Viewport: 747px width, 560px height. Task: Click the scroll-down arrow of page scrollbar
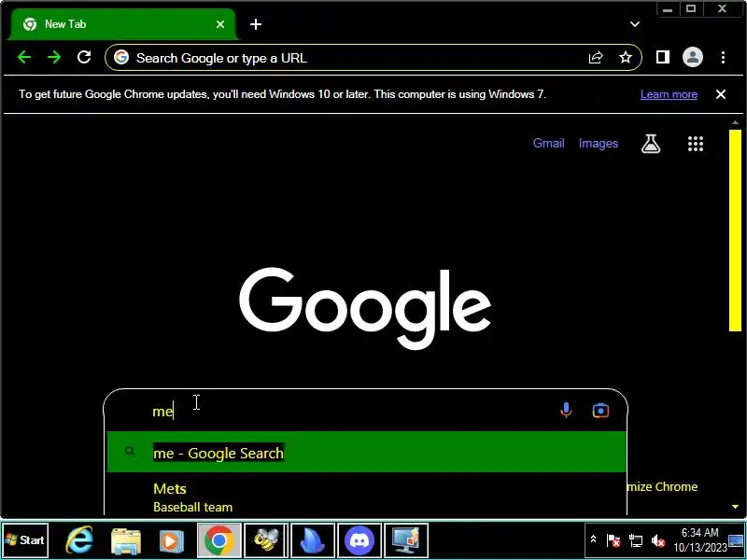pos(735,507)
